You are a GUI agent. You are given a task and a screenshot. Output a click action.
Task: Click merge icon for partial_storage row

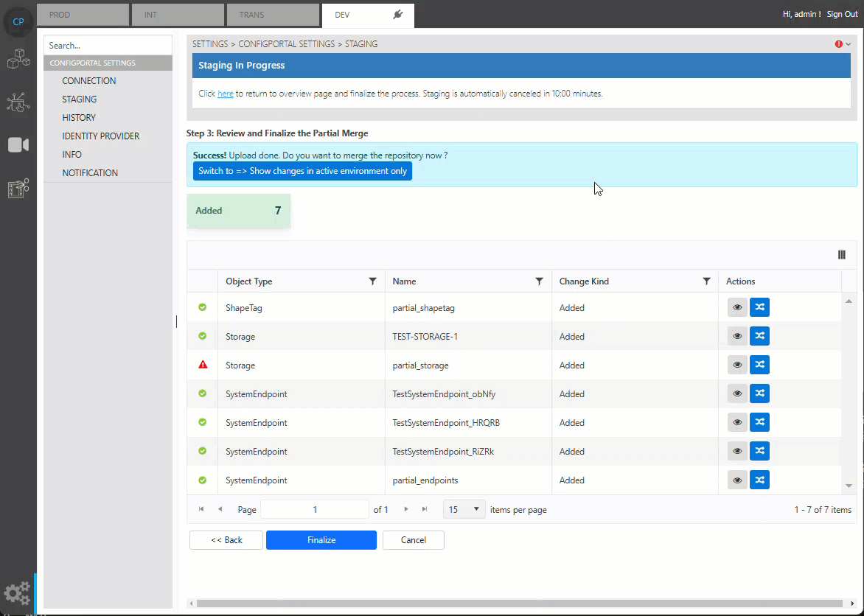point(759,365)
